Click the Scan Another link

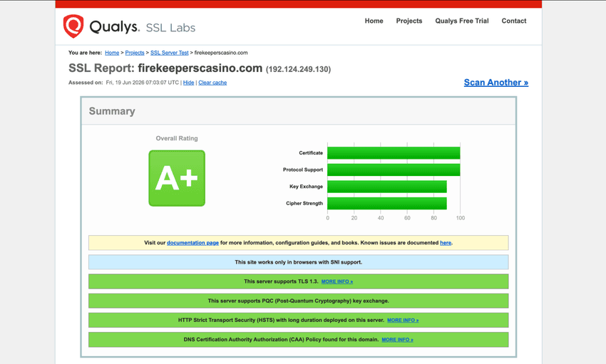pos(496,83)
